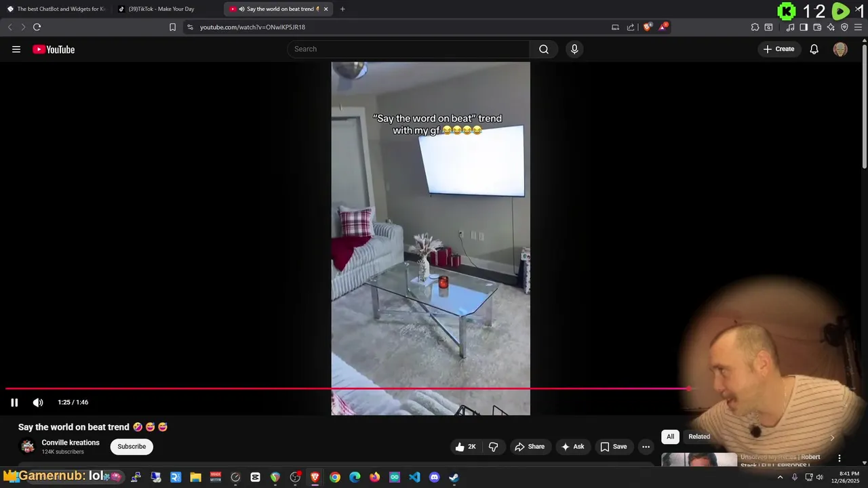868x488 pixels.
Task: Share this page from address bar
Action: (x=631, y=27)
